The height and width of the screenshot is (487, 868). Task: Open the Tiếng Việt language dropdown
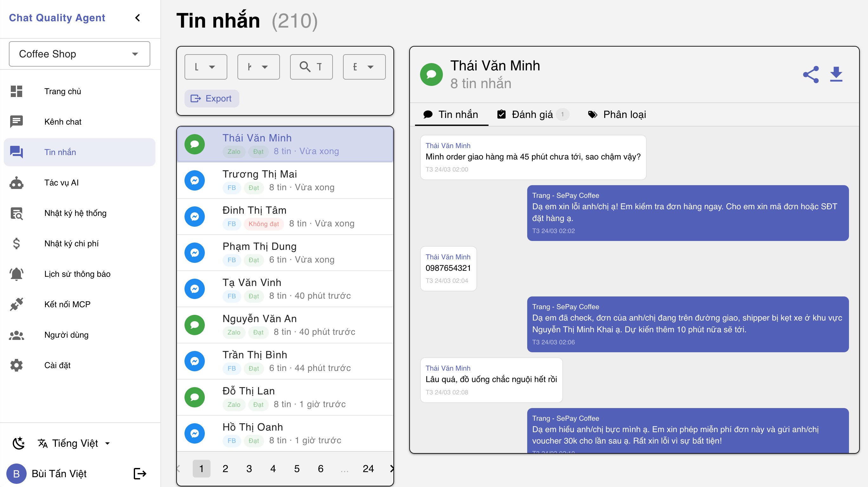74,443
